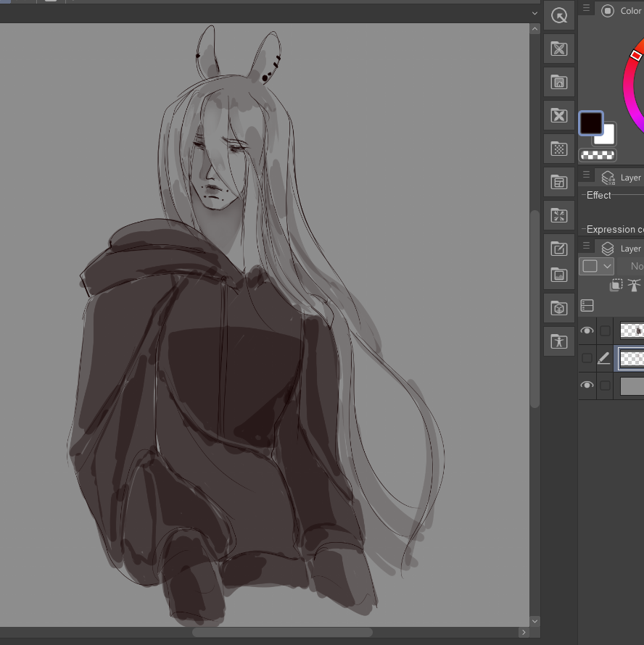Open the dotted tone material folder icon
Viewport: 644px width, 645px height.
click(x=559, y=149)
